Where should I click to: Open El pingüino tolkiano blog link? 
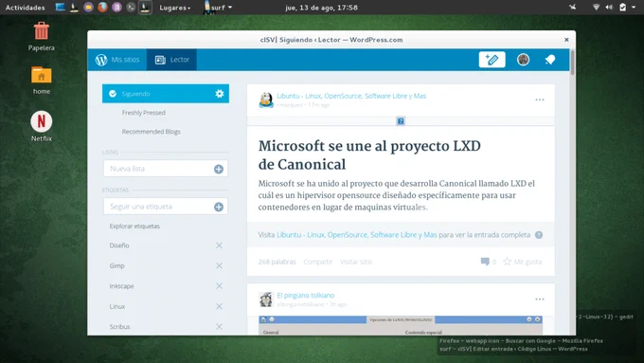(306, 295)
